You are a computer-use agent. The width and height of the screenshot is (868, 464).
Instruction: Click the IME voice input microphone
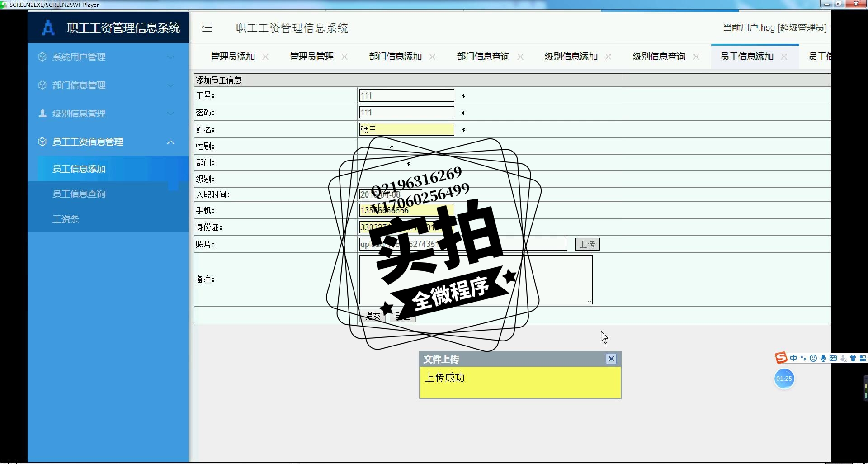pos(823,358)
